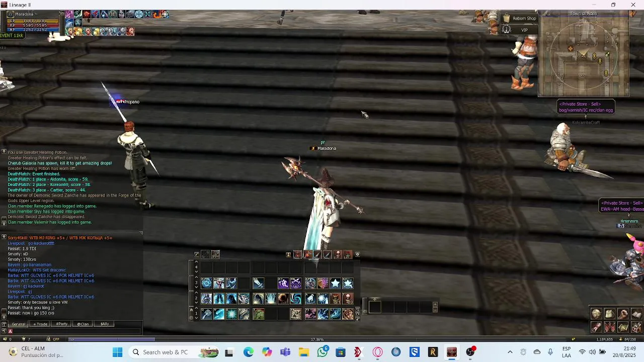This screenshot has width=644, height=362.
Task: Open the Skills book menu icon
Action: (636, 314)
